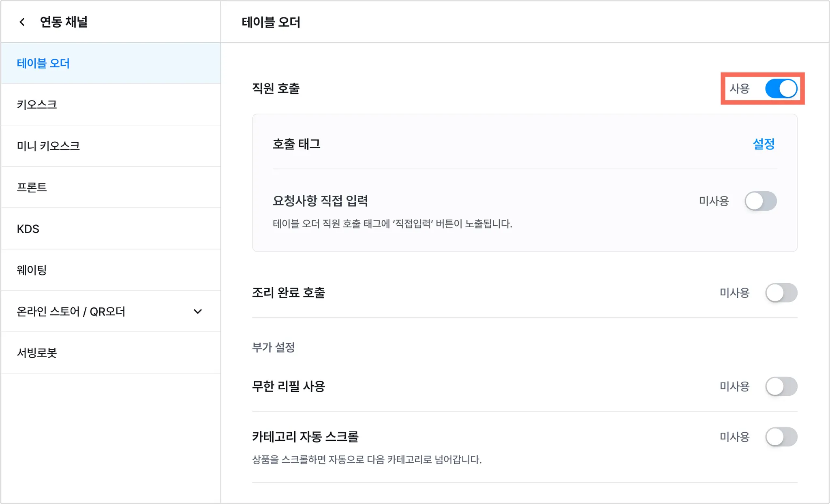830x504 pixels.
Task: Enable the 요청사항 직접 입력 toggle
Action: pyautogui.click(x=760, y=201)
